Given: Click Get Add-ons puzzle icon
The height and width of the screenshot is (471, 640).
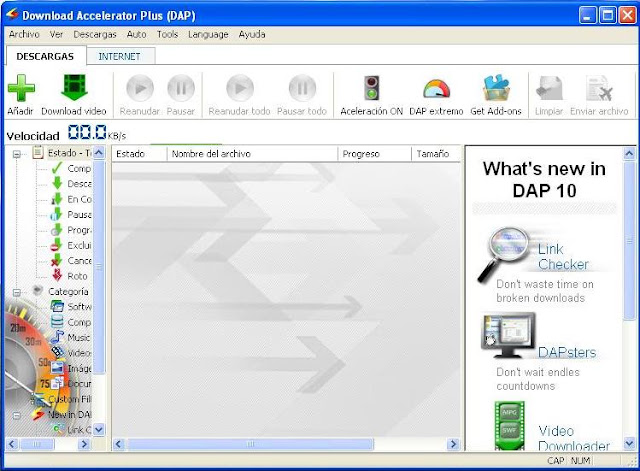Looking at the screenshot, I should tap(496, 88).
